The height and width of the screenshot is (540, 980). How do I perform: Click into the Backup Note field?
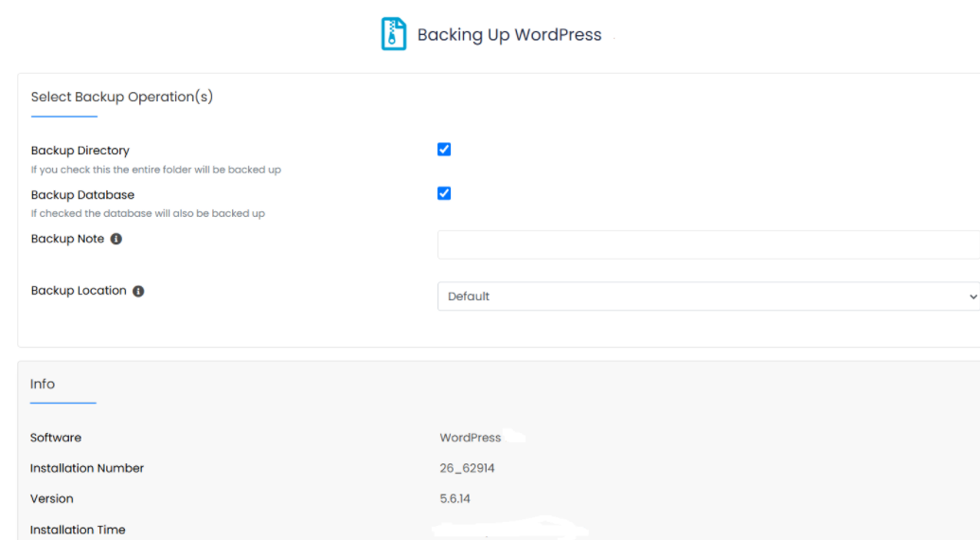click(x=709, y=244)
